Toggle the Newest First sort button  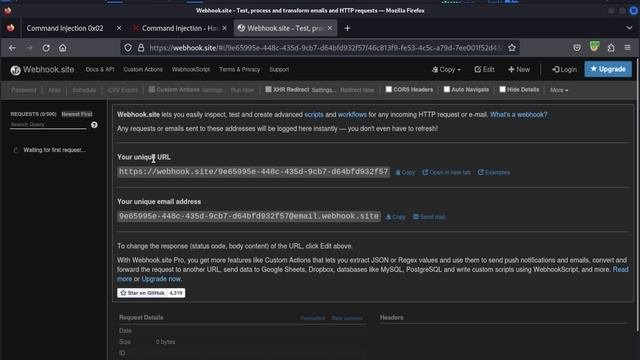[77, 114]
